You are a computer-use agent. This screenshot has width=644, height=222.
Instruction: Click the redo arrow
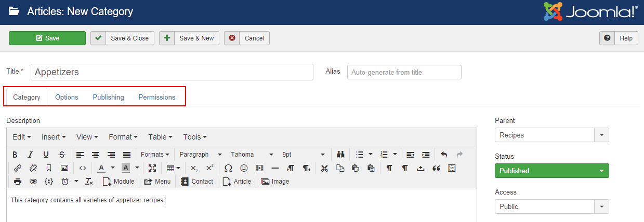(459, 155)
